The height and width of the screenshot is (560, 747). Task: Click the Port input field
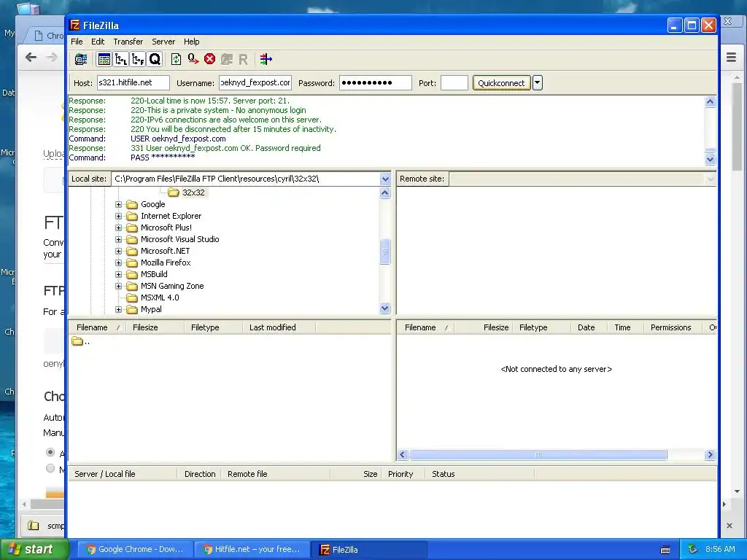(454, 82)
